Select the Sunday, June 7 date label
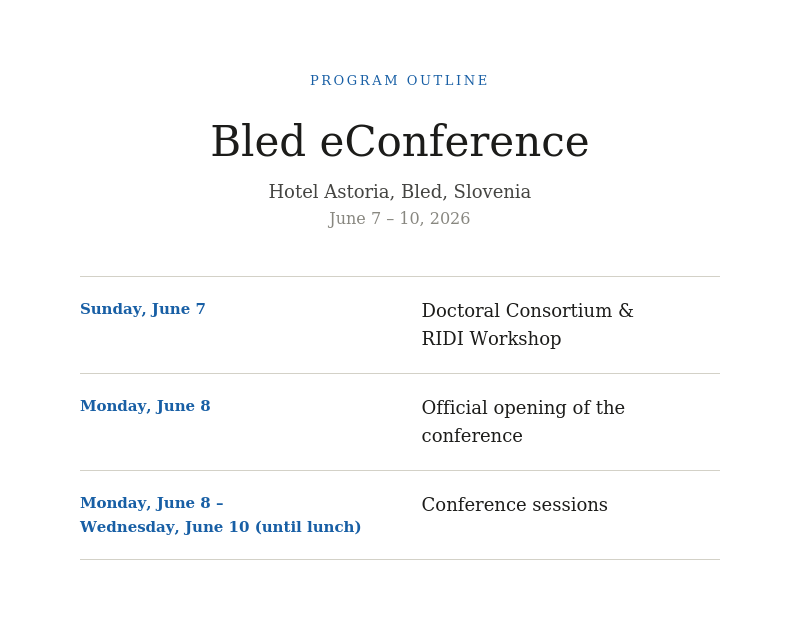 pos(143,310)
